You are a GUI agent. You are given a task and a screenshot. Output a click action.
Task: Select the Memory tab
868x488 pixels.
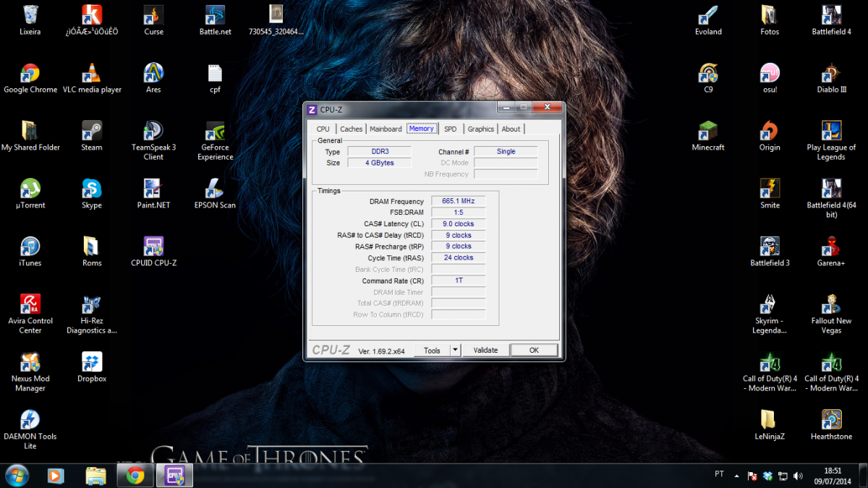pyautogui.click(x=422, y=129)
